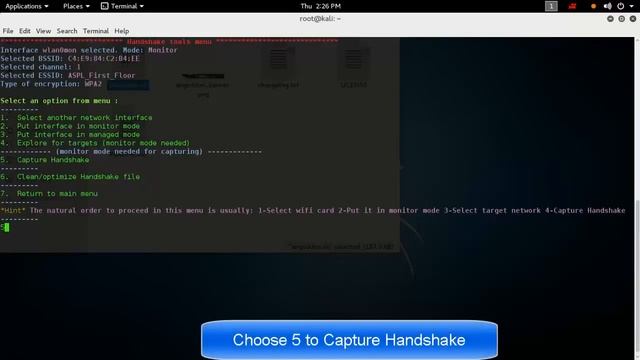The width and height of the screenshot is (640, 360).
Task: Click the text '7. Return to main menu'
Action: point(49,193)
